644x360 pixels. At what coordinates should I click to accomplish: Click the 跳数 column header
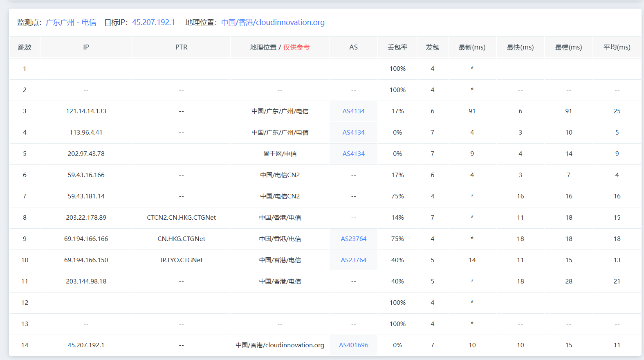[25, 47]
